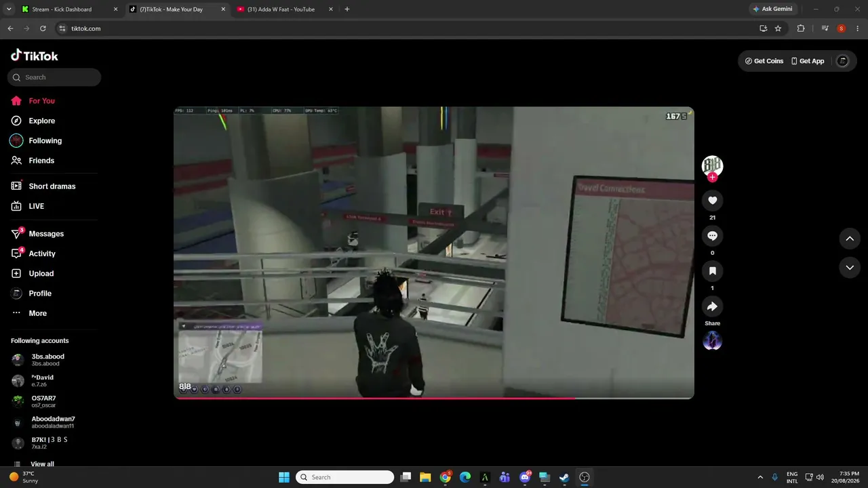
Task: Open the profile avatar menu beside Get App
Action: (843, 61)
